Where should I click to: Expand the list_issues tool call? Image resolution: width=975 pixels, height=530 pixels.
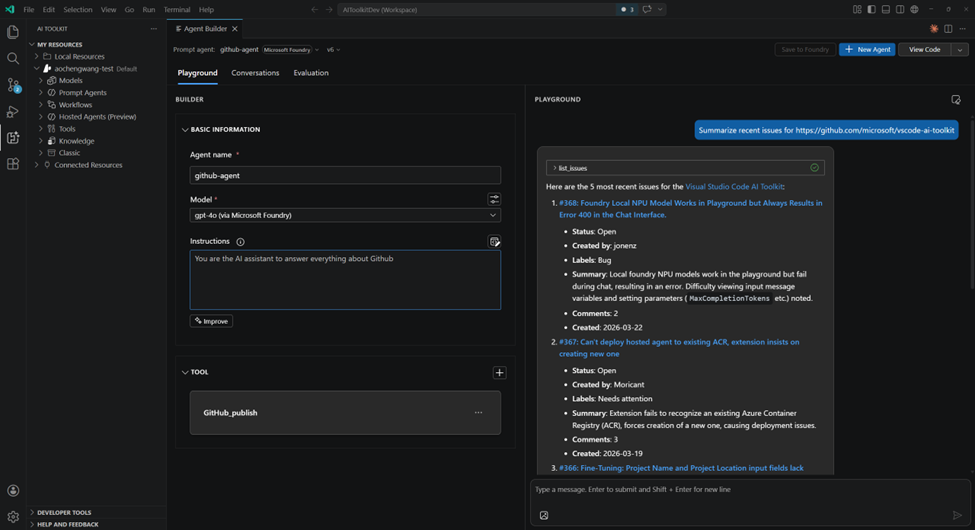555,168
